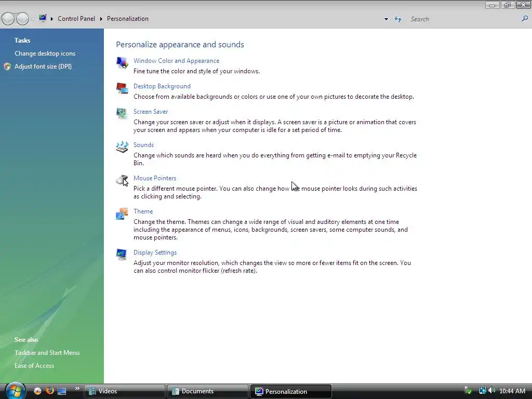The height and width of the screenshot is (399, 532).
Task: Click the Personalization taskbar button
Action: tap(291, 391)
